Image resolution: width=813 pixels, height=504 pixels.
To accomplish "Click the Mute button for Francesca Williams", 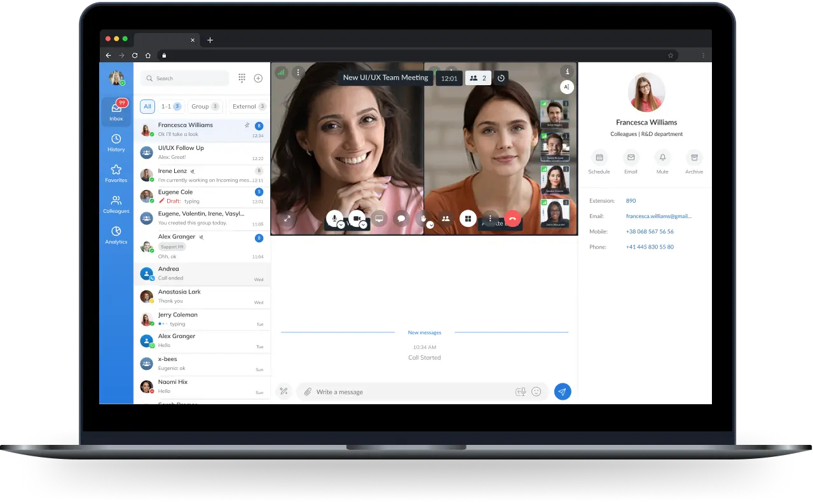I will pyautogui.click(x=662, y=161).
